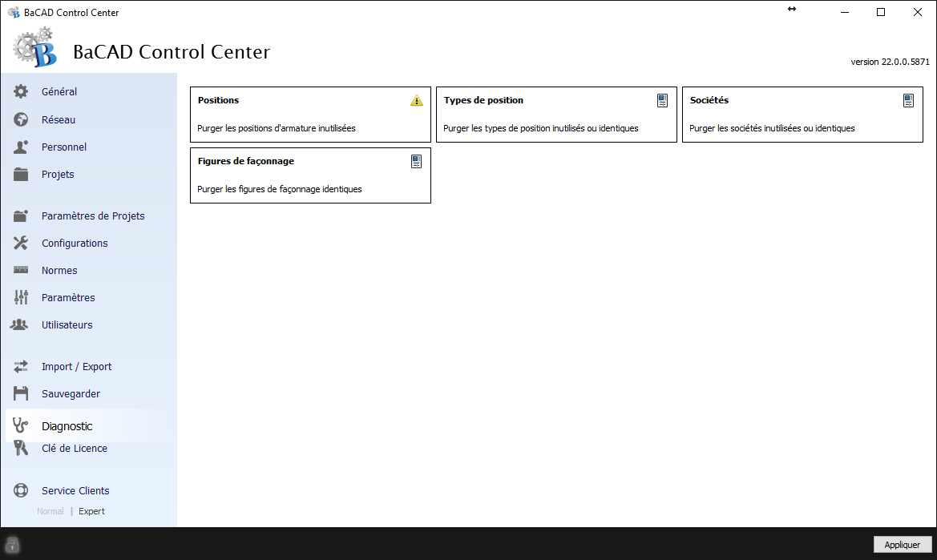Click the Configurations tools icon

click(x=21, y=243)
